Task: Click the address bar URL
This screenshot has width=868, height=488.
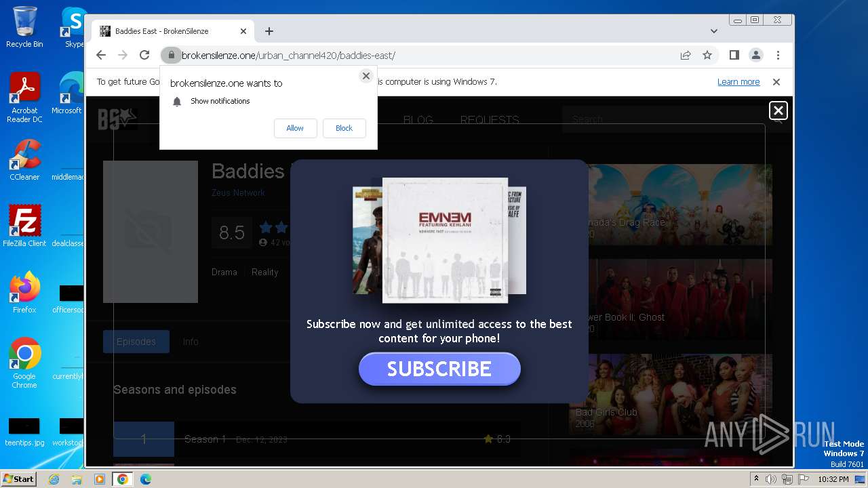Action: 288,56
